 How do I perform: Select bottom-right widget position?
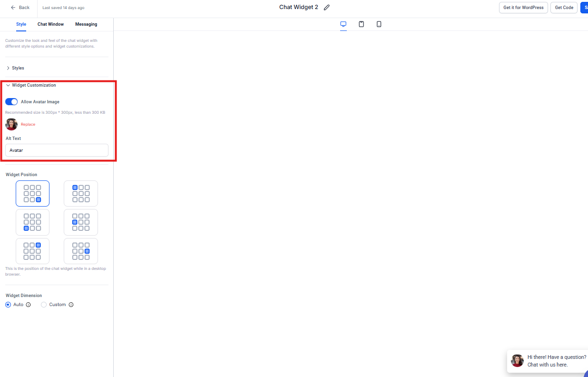[x=32, y=194]
